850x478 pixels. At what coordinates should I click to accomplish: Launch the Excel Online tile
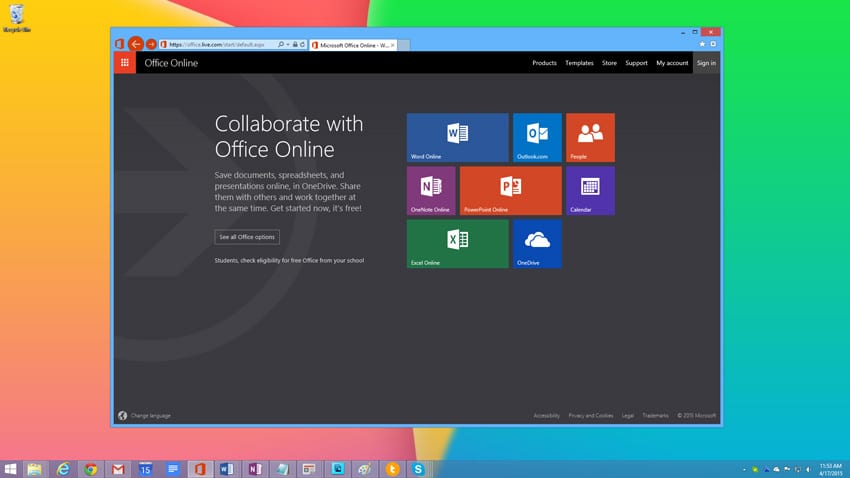coord(458,243)
